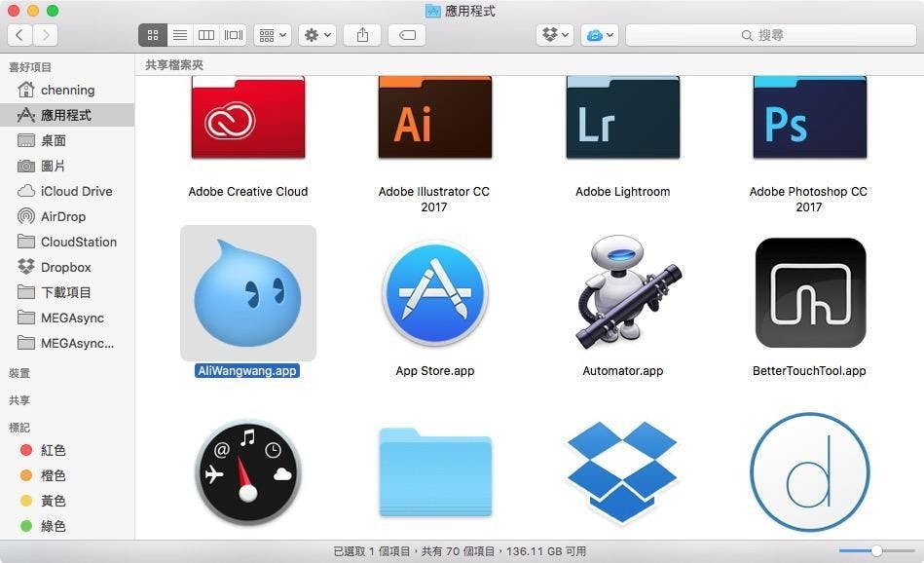Click the 裝置 sidebar section header

coord(19,373)
